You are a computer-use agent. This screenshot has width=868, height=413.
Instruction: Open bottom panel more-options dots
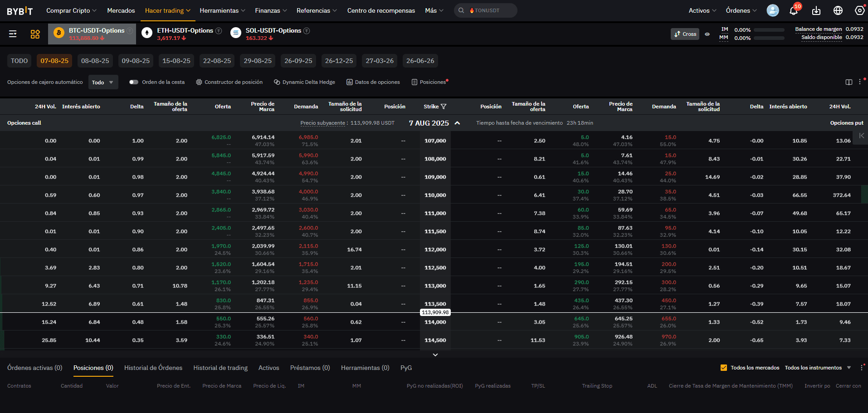pos(861,368)
